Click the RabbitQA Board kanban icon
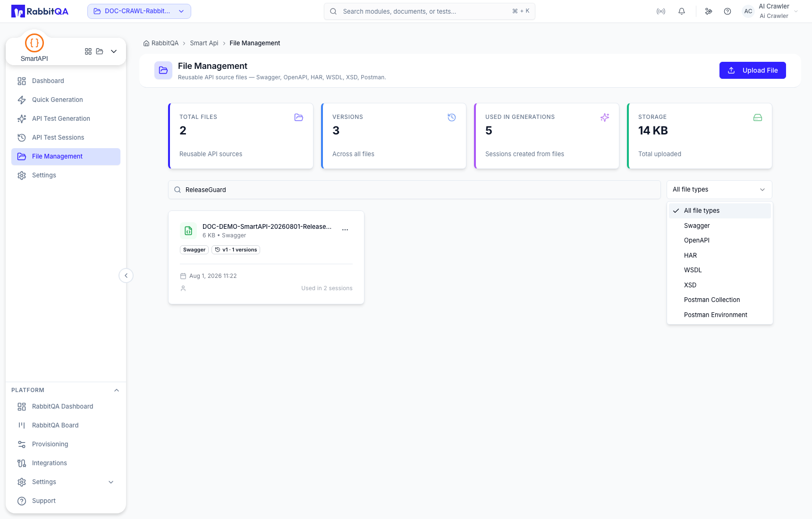This screenshot has width=812, height=519. tap(22, 426)
